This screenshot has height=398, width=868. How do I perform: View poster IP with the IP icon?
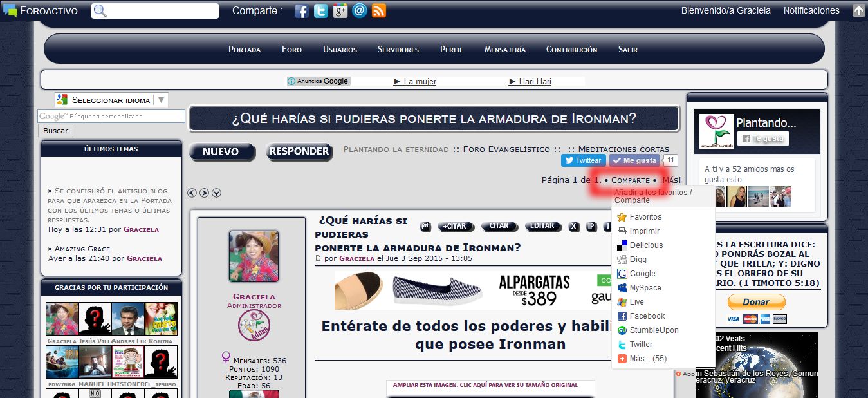point(591,226)
